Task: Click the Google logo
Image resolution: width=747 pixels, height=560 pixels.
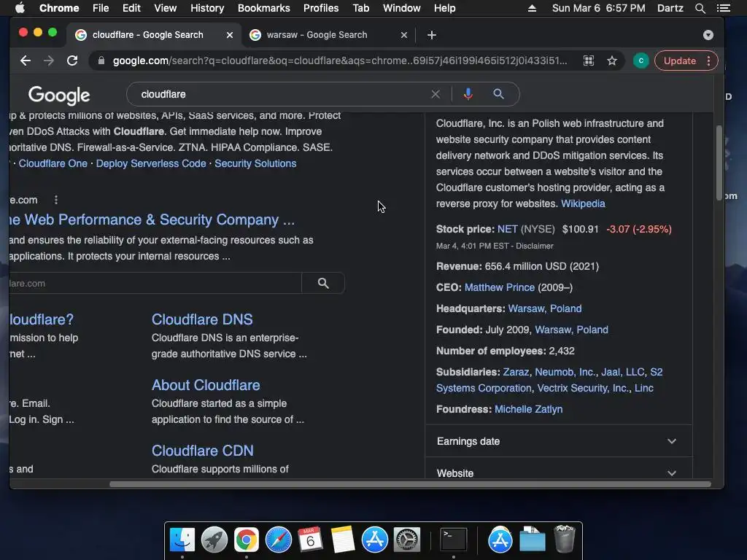Action: (59, 96)
